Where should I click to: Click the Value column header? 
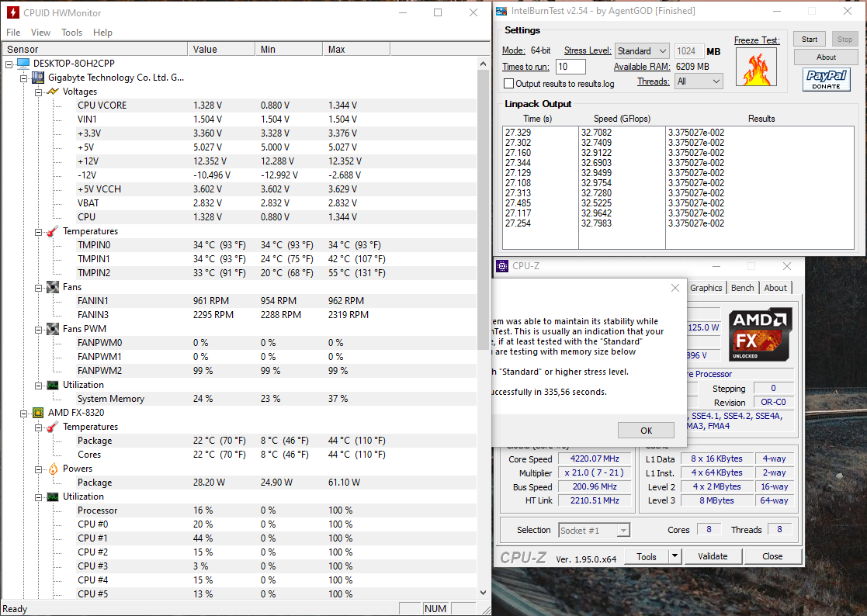221,49
